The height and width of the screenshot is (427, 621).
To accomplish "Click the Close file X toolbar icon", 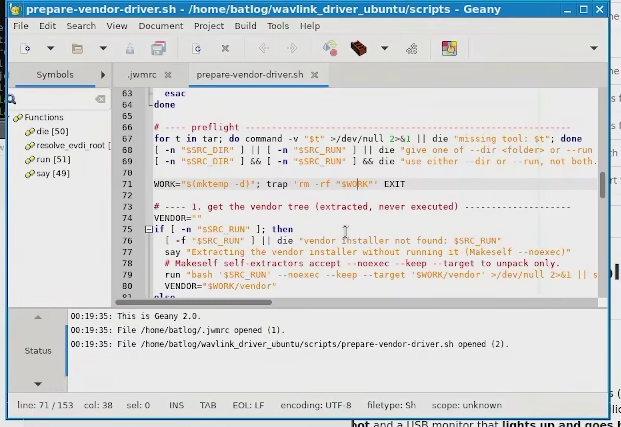I will coord(225,48).
